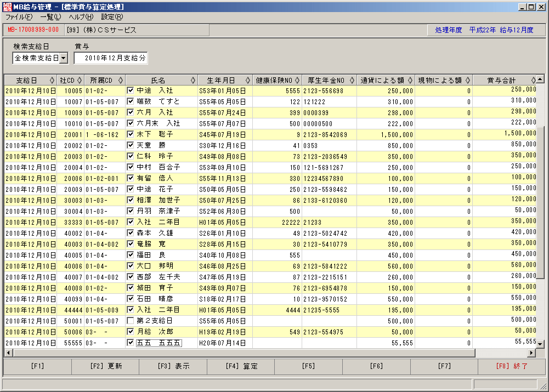Image resolution: width=549 pixels, height=392 pixels.
Task: Click the 1,500,000 cell in 通貨による額 column
Action: point(386,134)
